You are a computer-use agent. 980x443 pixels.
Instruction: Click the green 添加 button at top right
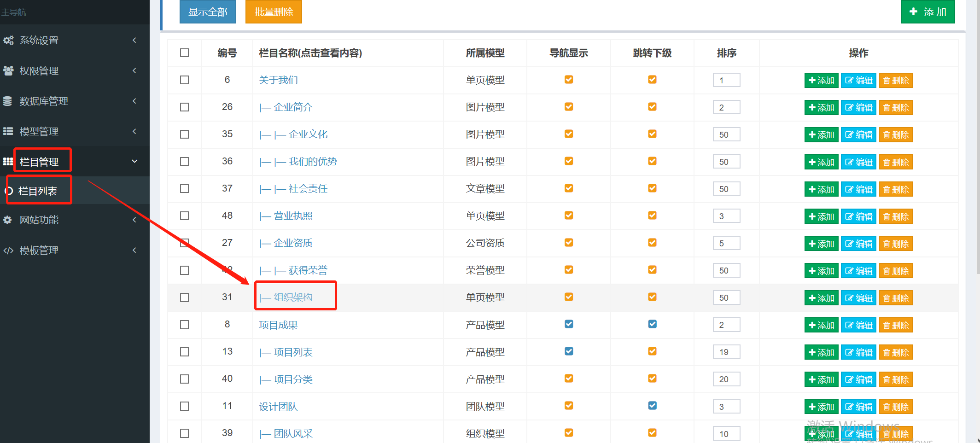pos(928,12)
